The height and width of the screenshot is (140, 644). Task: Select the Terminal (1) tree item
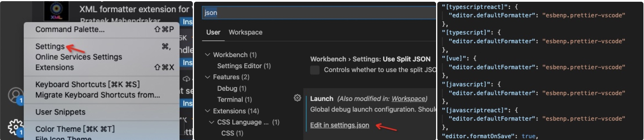234,100
